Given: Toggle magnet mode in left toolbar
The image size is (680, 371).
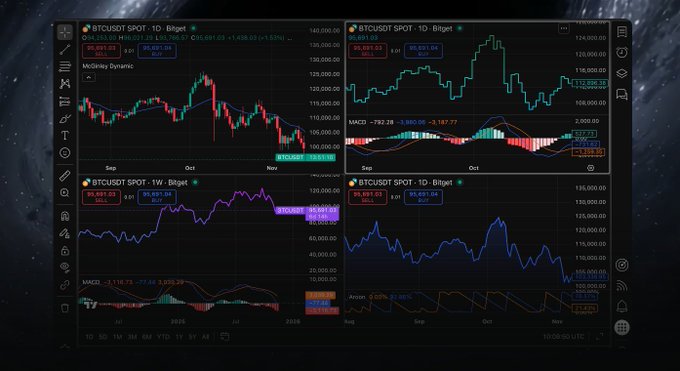Looking at the screenshot, I should pyautogui.click(x=65, y=216).
